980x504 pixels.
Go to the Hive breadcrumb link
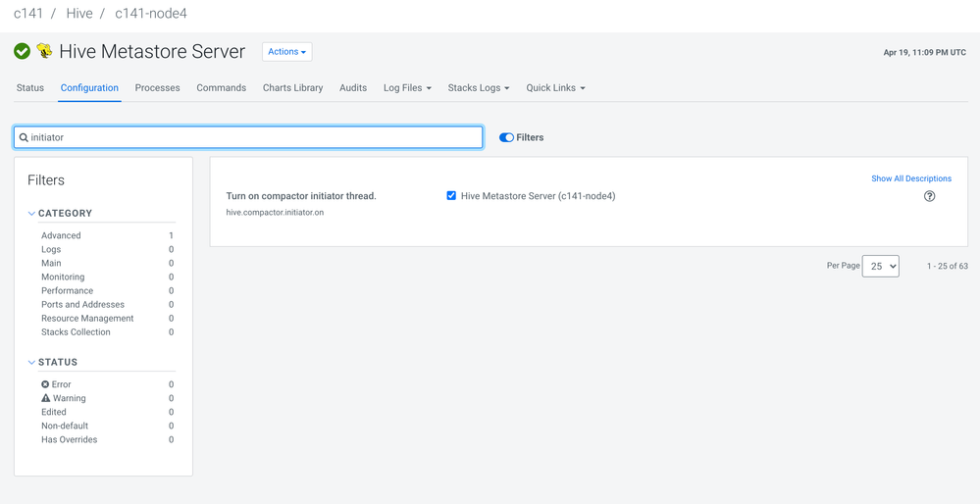click(x=79, y=14)
